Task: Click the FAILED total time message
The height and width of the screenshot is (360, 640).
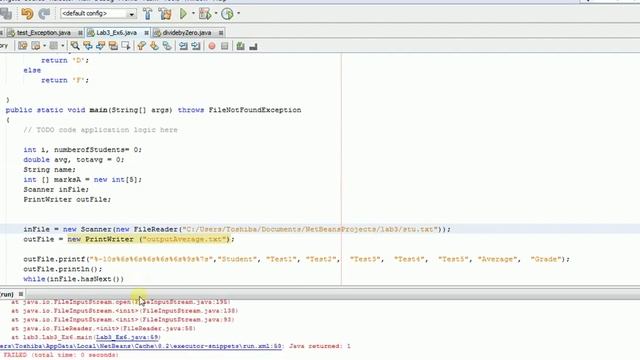Action: (61, 355)
